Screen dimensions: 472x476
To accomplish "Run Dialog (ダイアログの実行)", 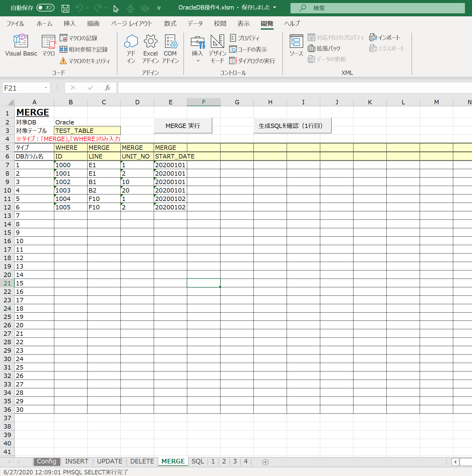I will (x=252, y=61).
